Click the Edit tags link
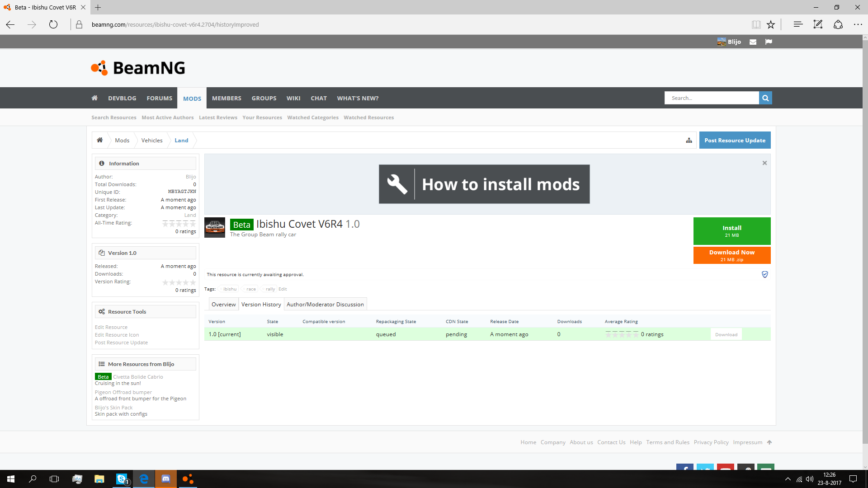 [x=283, y=289]
